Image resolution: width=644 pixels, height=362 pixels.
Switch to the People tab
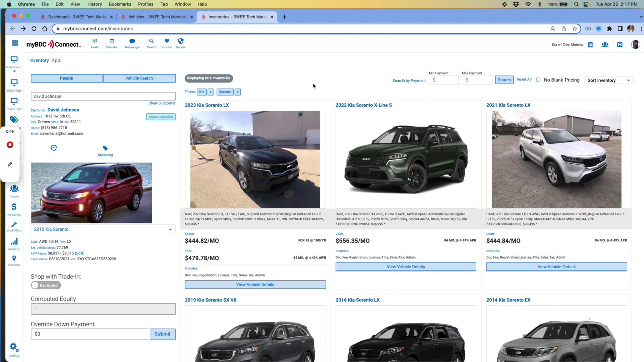click(66, 78)
